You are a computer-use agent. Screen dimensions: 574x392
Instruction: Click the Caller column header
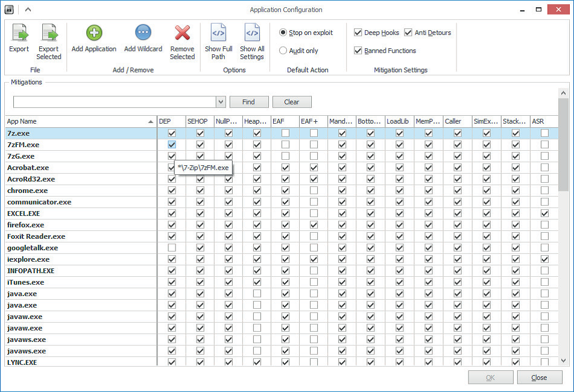458,121
